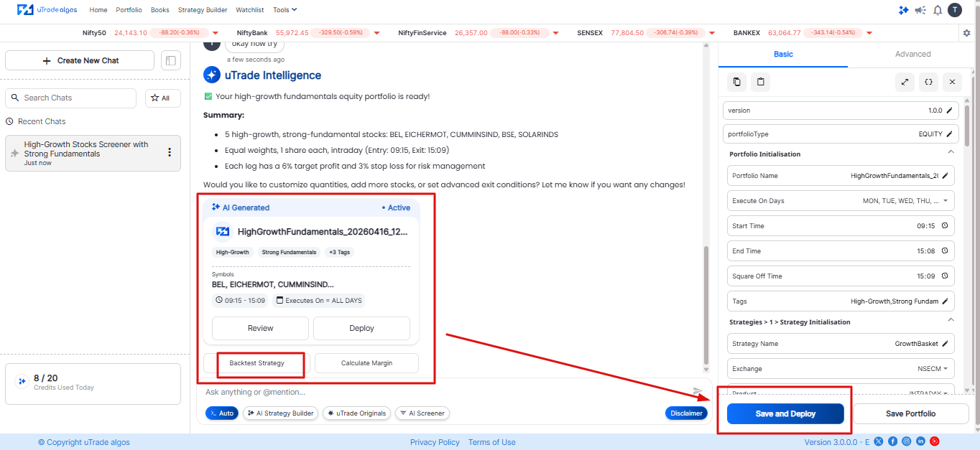Open ticker settings gear icon
980x450 pixels.
point(966,33)
